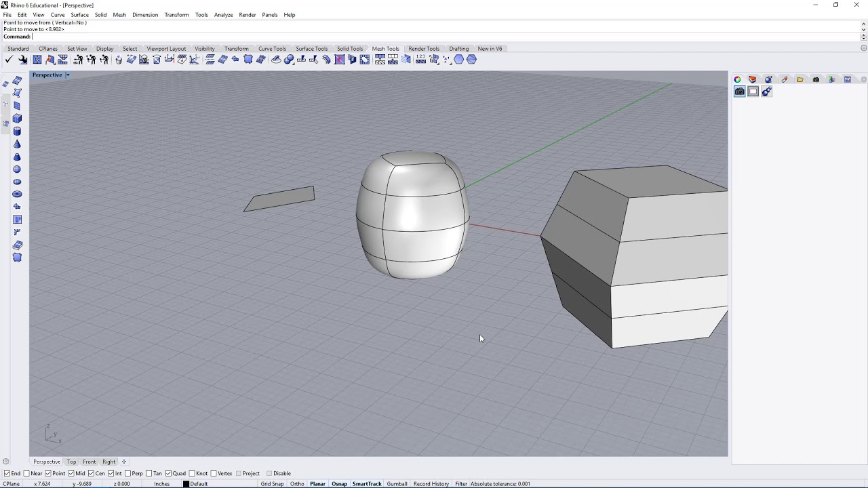This screenshot has height=488, width=868.
Task: Click the checkmark icon in Mesh Tools toolbar
Action: pos(9,60)
